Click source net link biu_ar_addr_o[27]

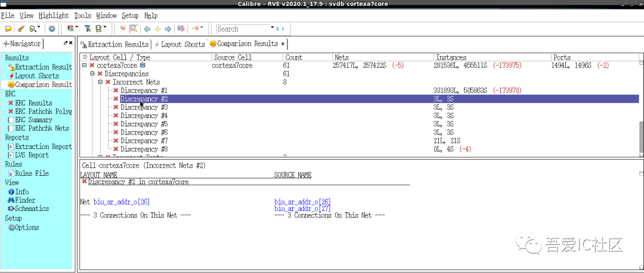point(302,209)
